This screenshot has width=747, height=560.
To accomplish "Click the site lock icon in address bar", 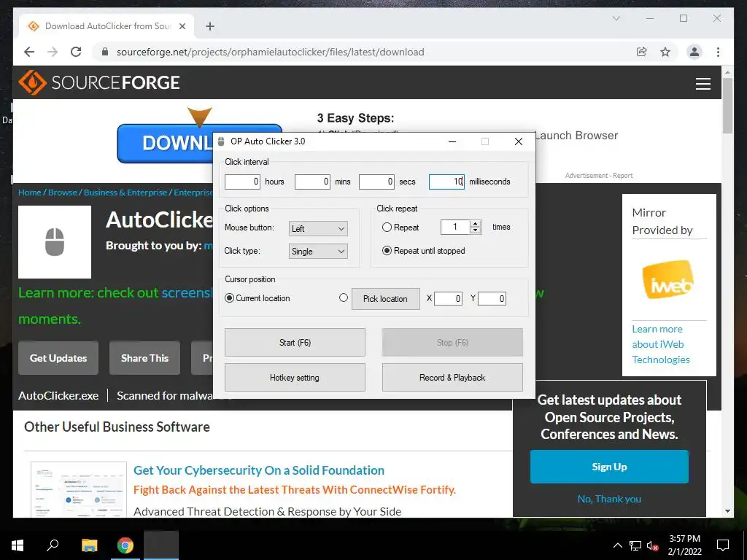I will coord(105,52).
